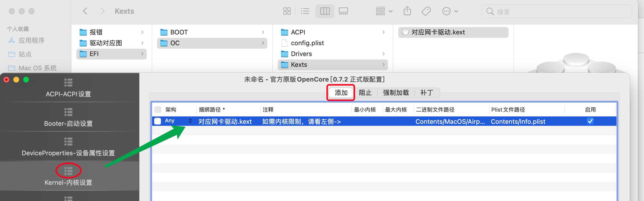
Task: Open Finder group-by options
Action: point(384,11)
